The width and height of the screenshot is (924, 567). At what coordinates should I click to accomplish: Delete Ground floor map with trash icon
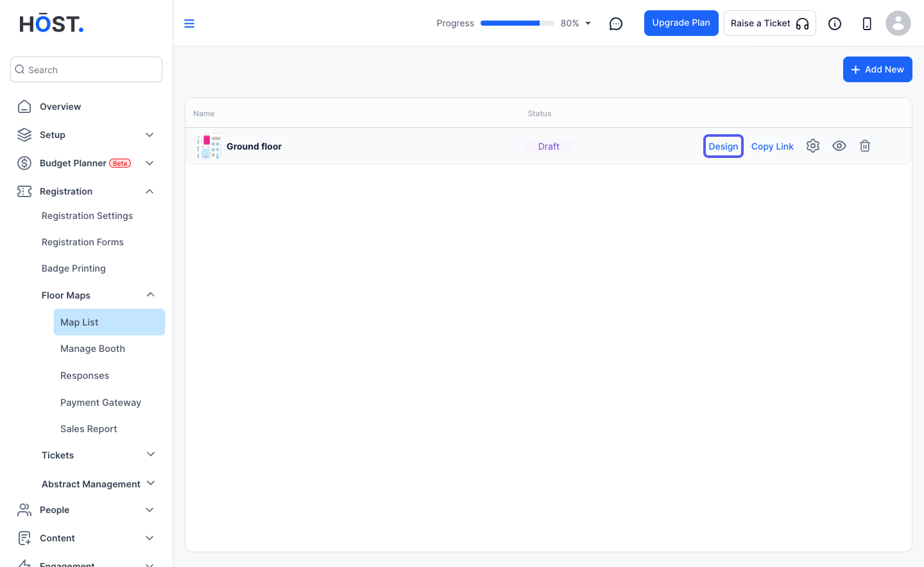pyautogui.click(x=865, y=146)
